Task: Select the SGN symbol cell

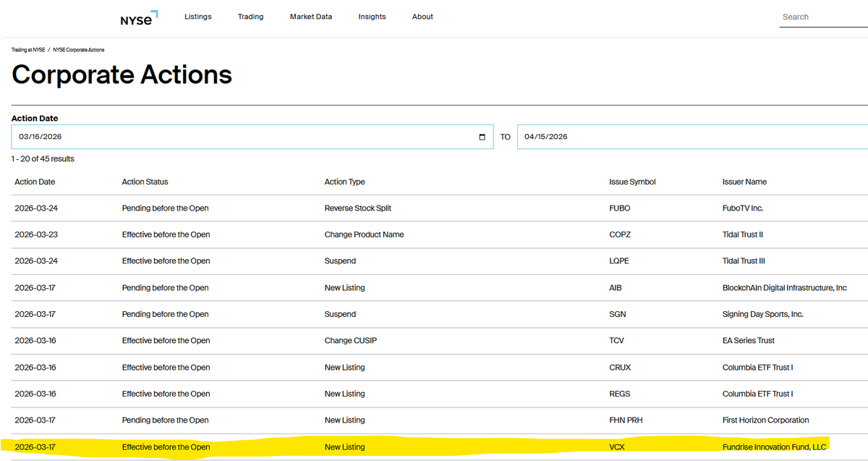Action: coord(618,314)
